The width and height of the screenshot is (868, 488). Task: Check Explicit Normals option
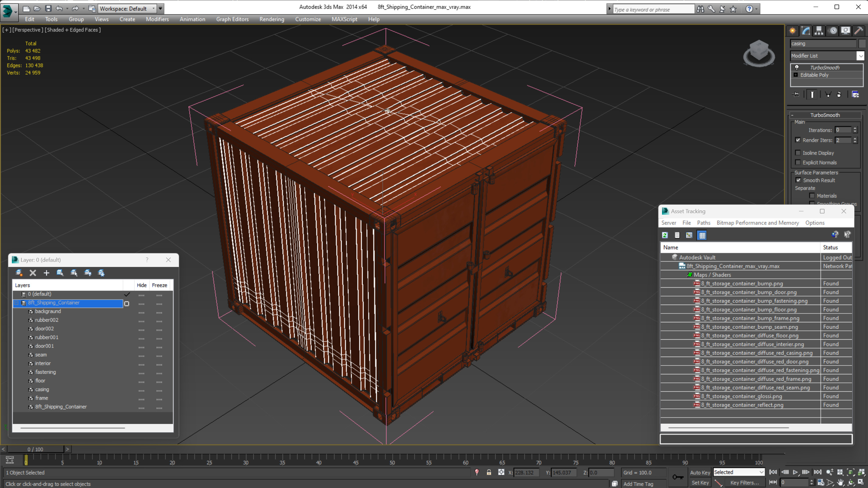798,162
